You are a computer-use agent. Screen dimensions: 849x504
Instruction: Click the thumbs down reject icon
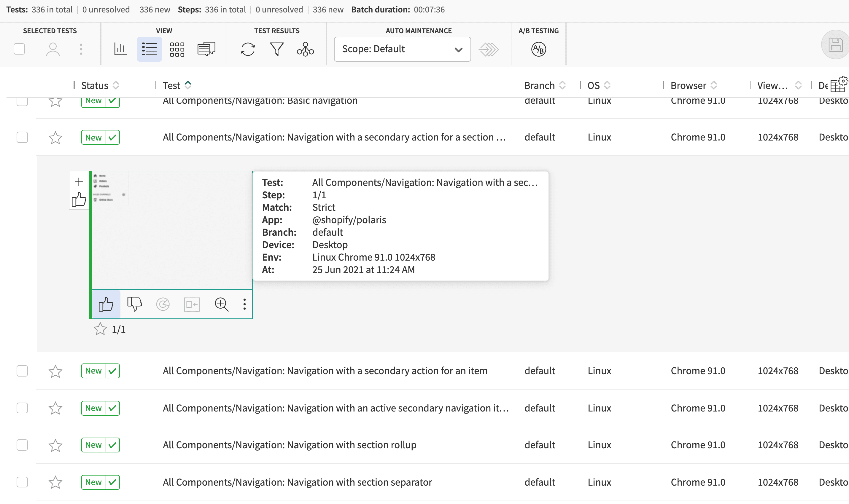click(134, 304)
